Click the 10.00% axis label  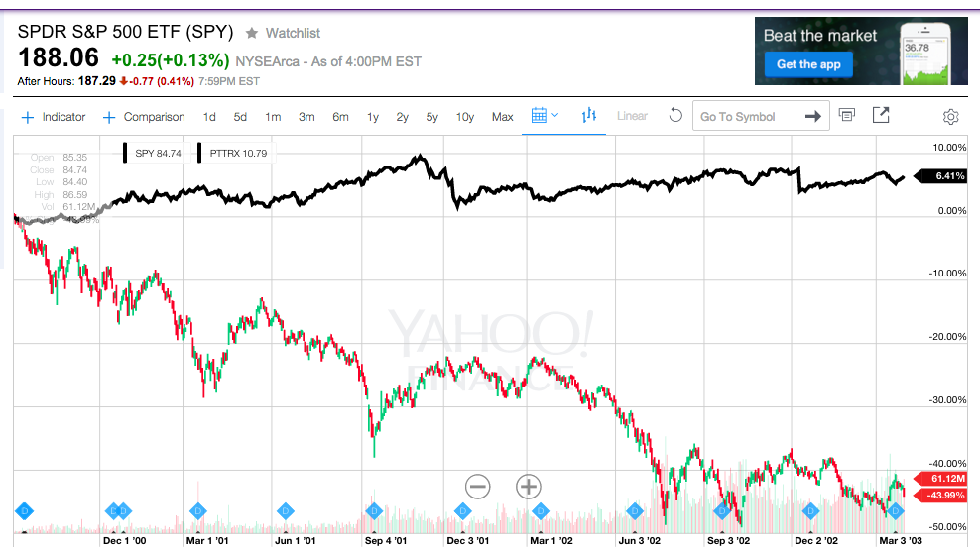949,148
